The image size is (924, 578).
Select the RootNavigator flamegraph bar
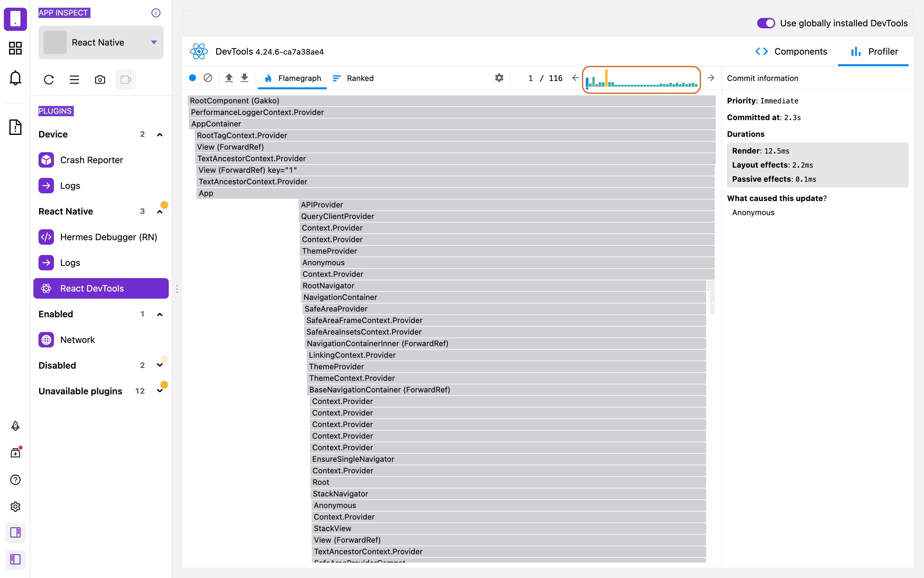click(503, 285)
